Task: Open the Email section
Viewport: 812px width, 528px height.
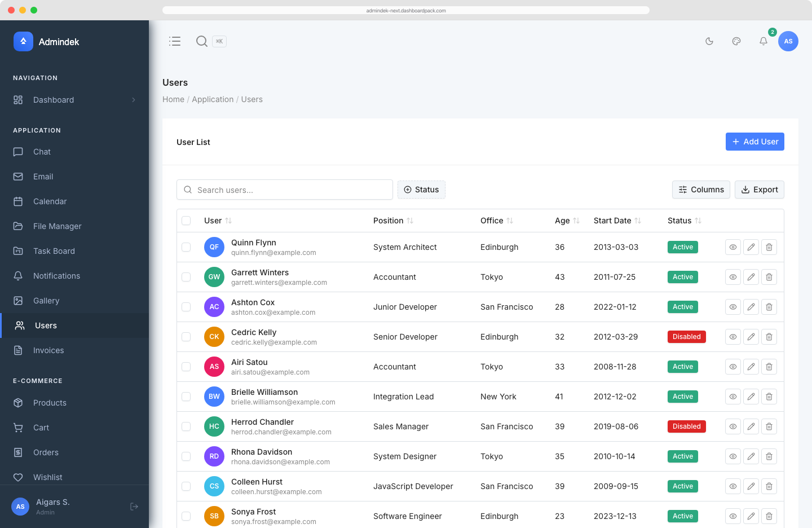Action: 42,177
